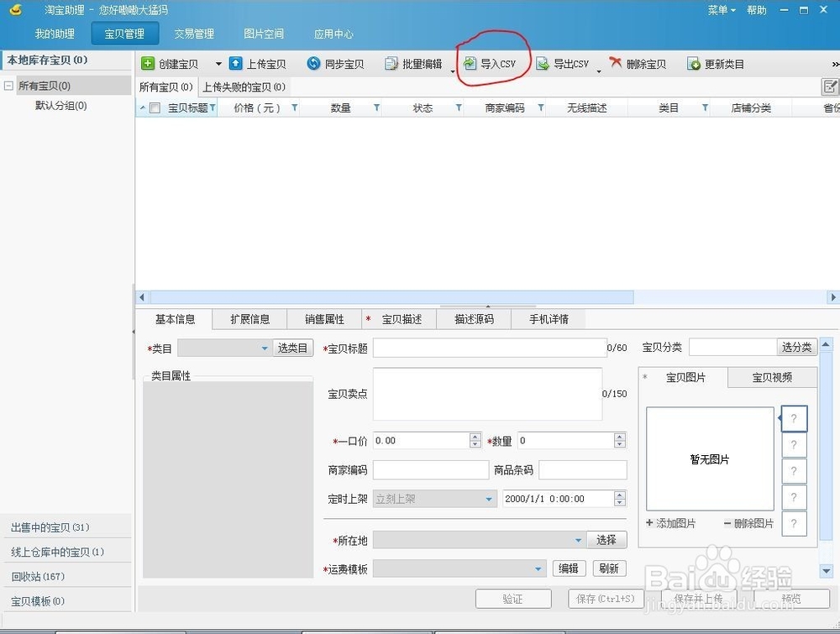
Task: Open 出售中的宝贝 (31) list
Action: 50,527
